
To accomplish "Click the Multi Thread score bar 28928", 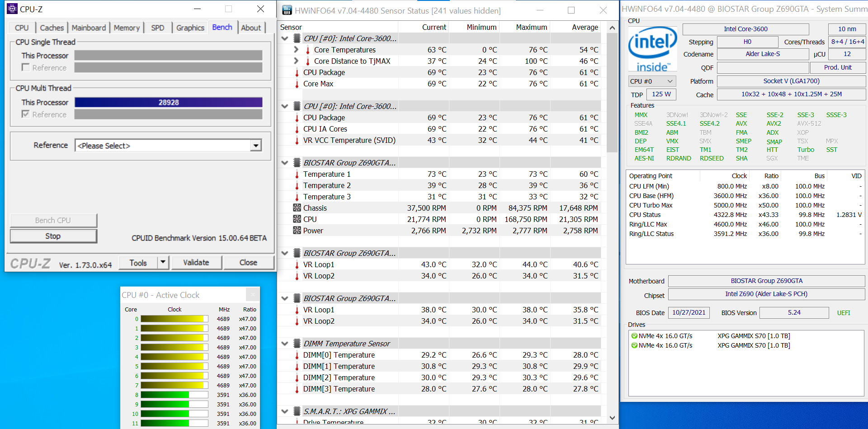I will 168,103.
